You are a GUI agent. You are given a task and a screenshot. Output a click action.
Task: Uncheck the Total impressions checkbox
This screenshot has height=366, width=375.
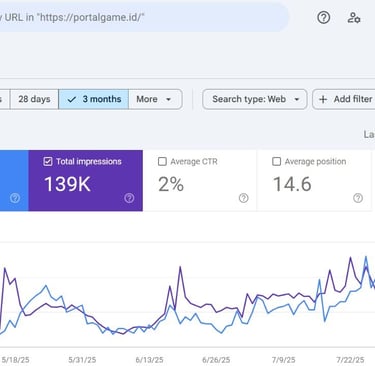pos(48,162)
